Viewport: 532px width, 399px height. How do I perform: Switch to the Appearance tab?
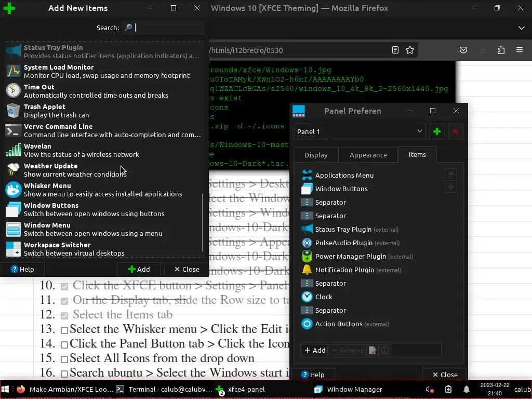coord(368,155)
